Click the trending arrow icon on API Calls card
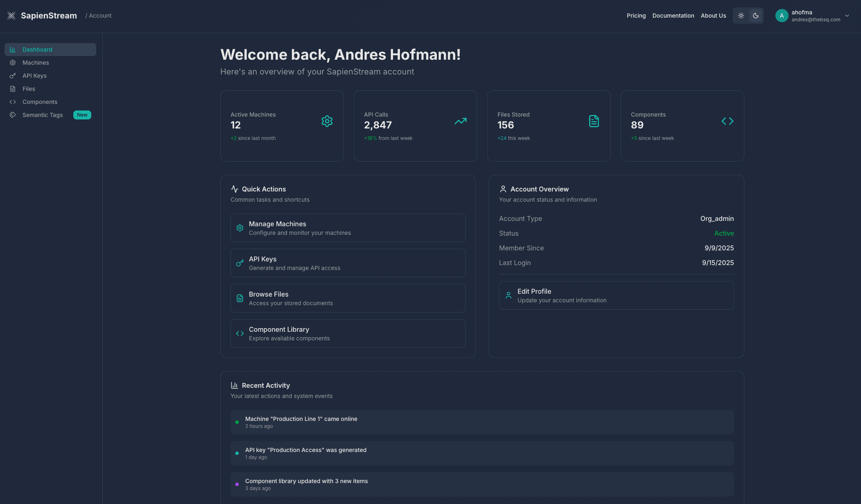Screen dimensions: 861x504 460,121
